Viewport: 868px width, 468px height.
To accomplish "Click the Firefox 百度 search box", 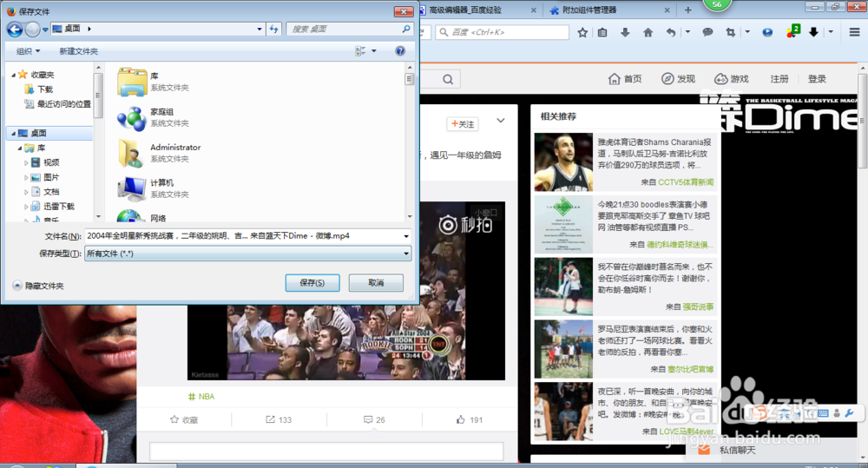I will pyautogui.click(x=502, y=33).
